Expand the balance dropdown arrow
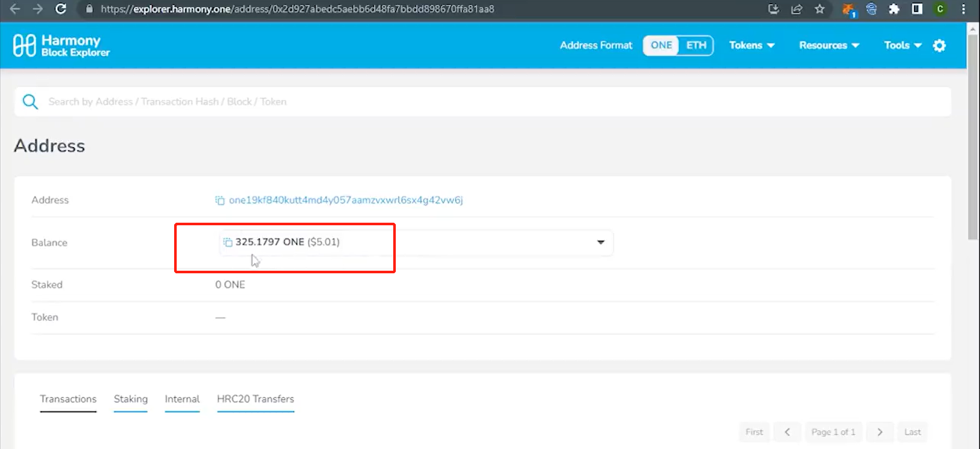980x449 pixels. coord(601,242)
